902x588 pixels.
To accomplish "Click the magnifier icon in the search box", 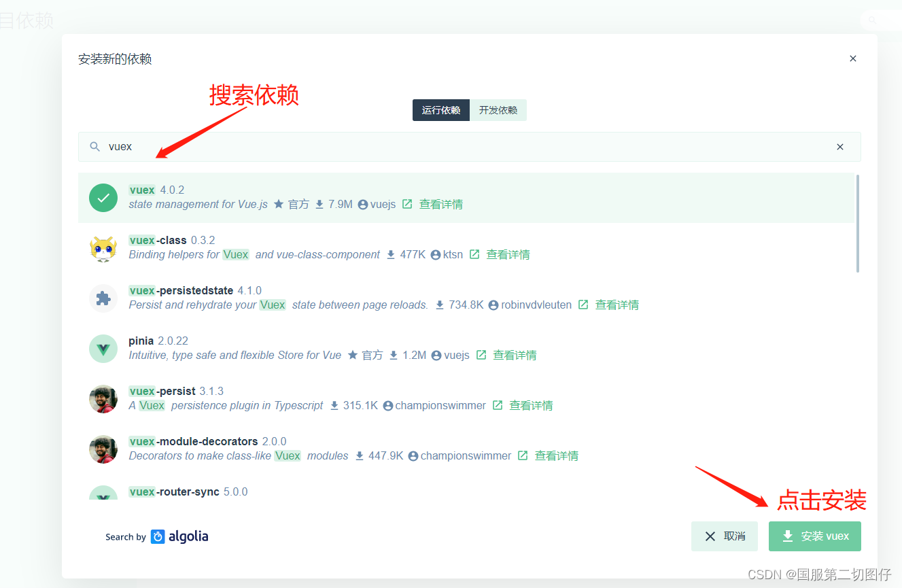I will (x=95, y=147).
